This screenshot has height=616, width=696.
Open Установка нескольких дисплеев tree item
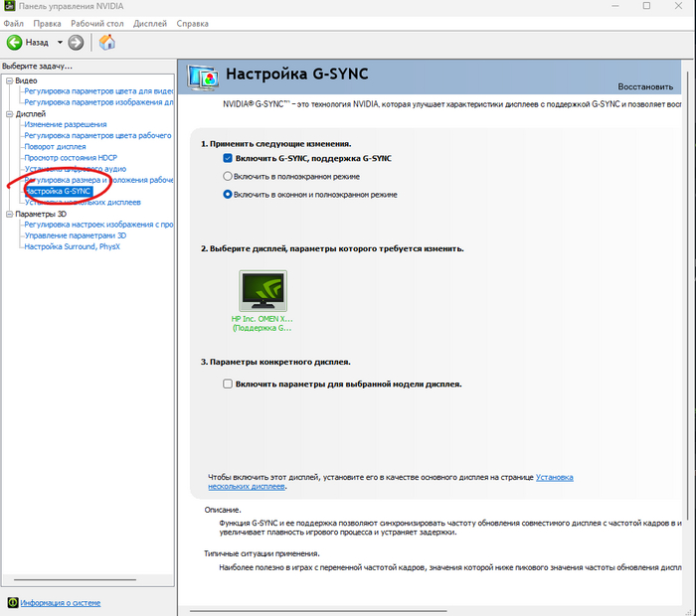(x=83, y=203)
